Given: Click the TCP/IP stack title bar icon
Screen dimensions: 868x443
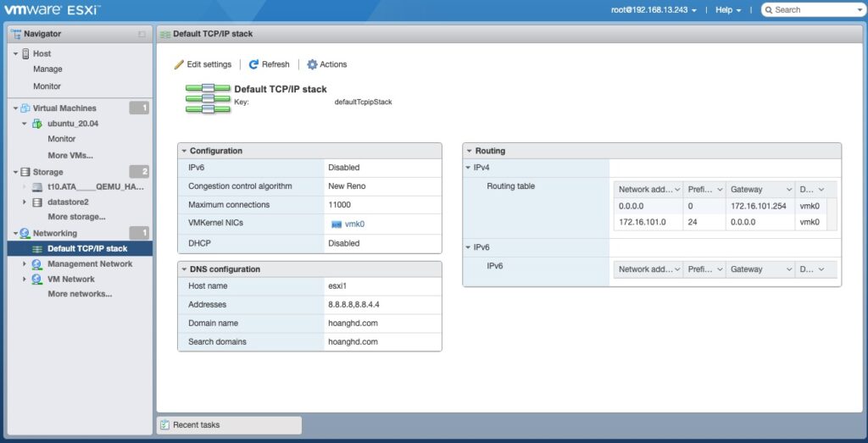Looking at the screenshot, I should [165, 34].
